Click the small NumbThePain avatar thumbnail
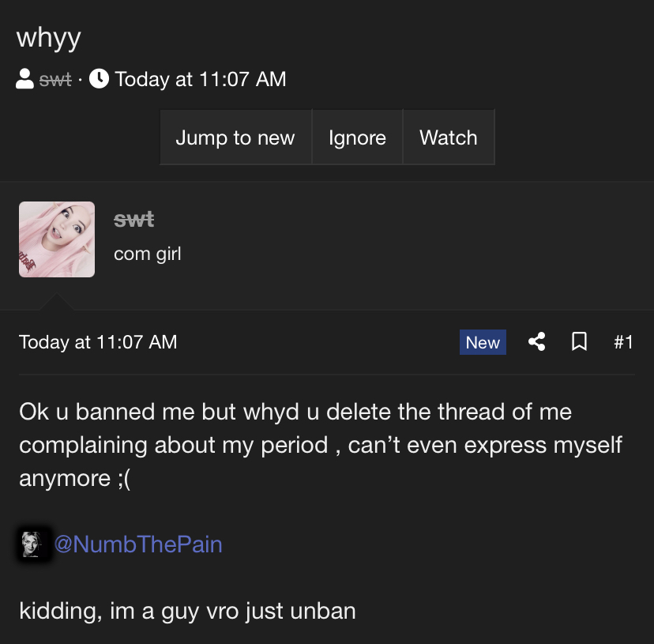Screen dimensions: 654x644 34,544
